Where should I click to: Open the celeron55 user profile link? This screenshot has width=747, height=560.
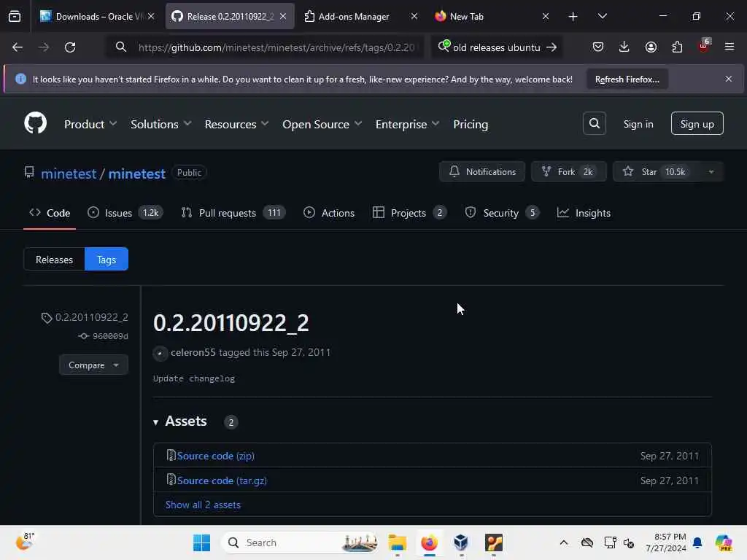(193, 352)
